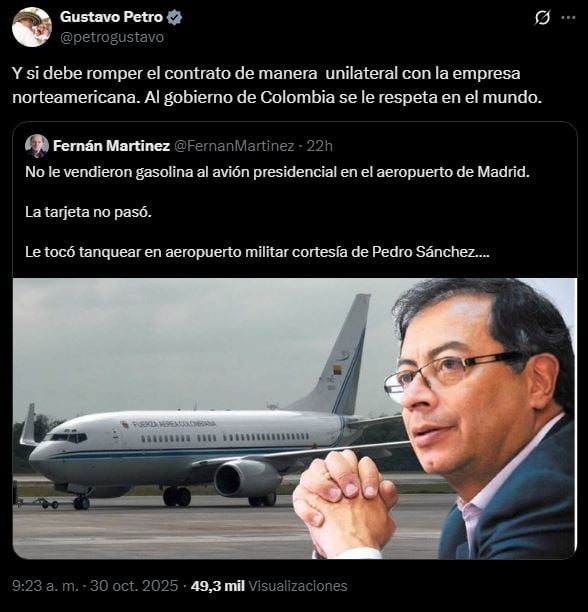Click the 22h quoted post timestamp
This screenshot has height=612, width=588.
[320, 146]
